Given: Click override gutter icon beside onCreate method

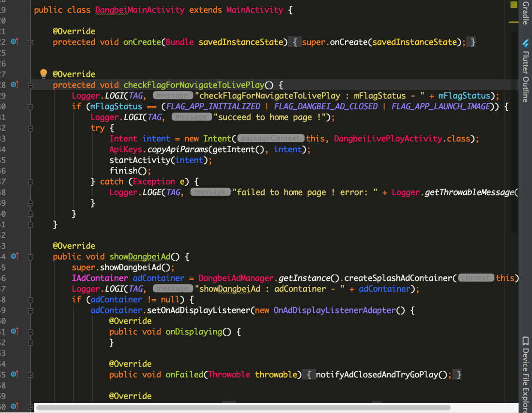Looking at the screenshot, I should (x=15, y=42).
